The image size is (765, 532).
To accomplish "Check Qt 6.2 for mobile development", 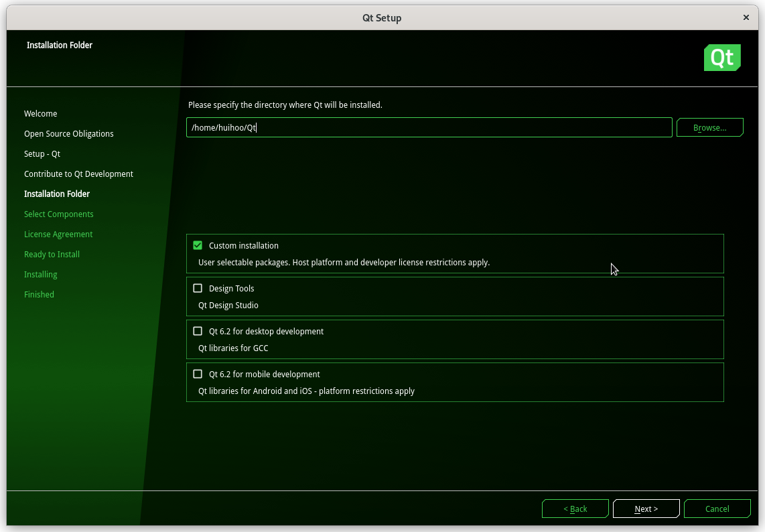I will 198,375.
